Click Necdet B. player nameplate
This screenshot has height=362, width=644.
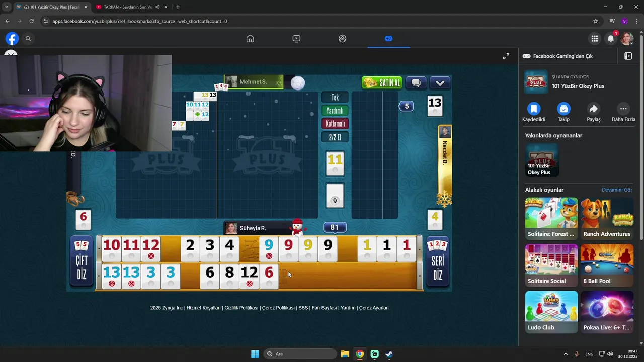pos(445,158)
